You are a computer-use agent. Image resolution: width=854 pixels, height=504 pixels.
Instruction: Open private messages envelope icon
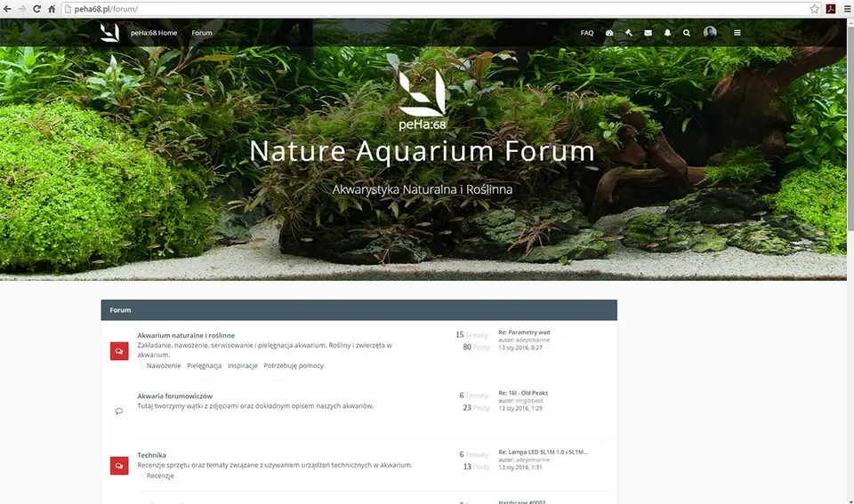tap(649, 33)
